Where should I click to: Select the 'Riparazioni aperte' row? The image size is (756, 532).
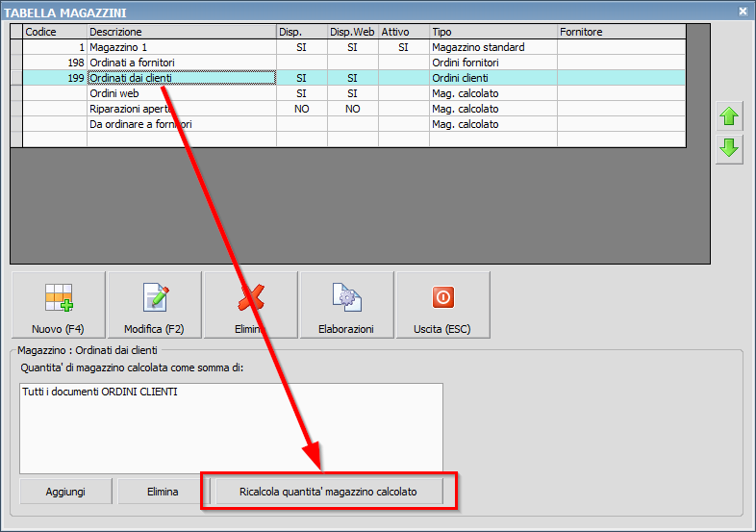[354, 109]
